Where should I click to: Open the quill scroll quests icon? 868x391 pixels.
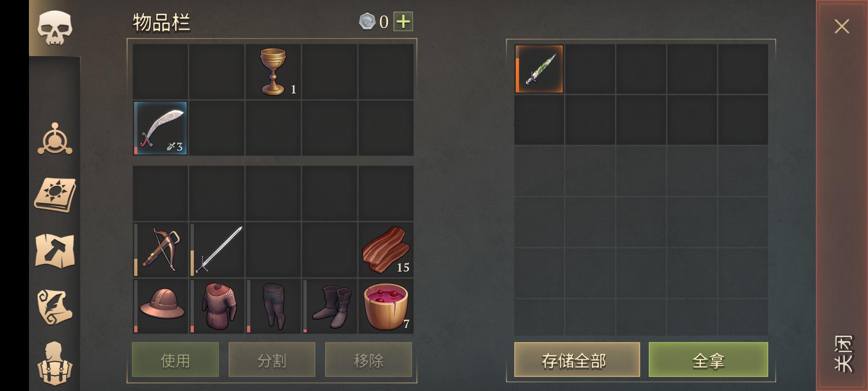(x=55, y=307)
